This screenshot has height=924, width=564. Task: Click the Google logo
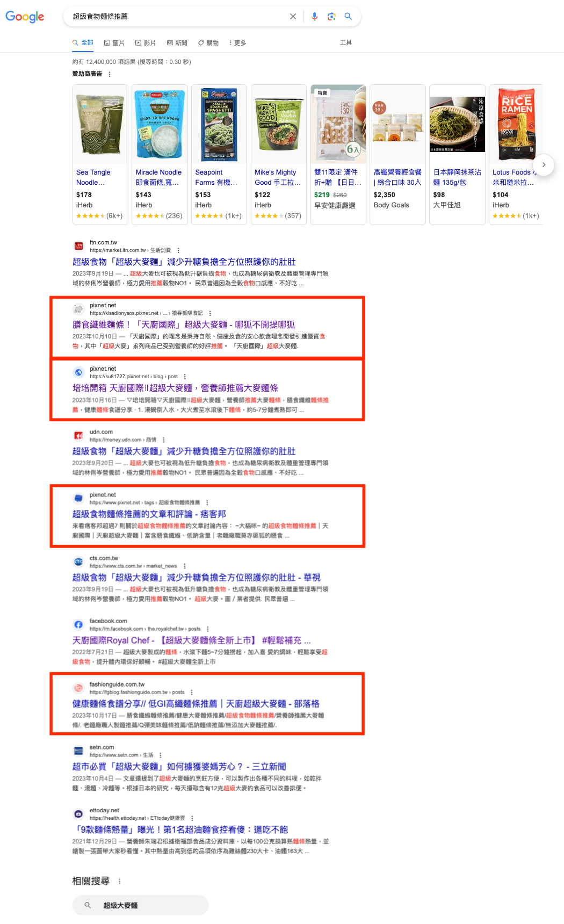coord(25,17)
